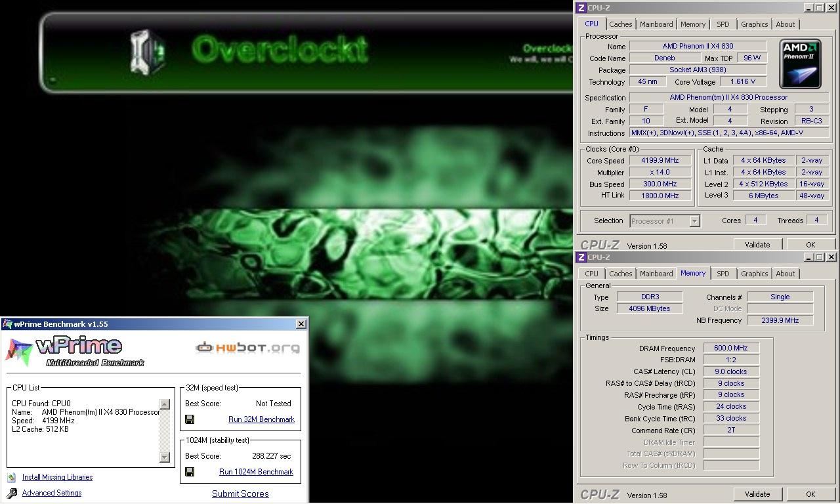Image resolution: width=840 pixels, height=504 pixels.
Task: Switch to Mainboard tab in upper CPU-Z
Action: 656,24
